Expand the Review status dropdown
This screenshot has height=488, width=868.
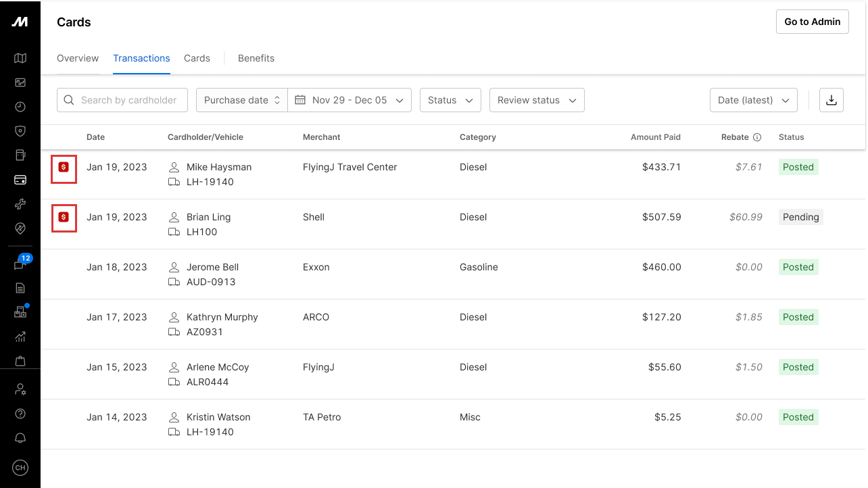(x=537, y=100)
